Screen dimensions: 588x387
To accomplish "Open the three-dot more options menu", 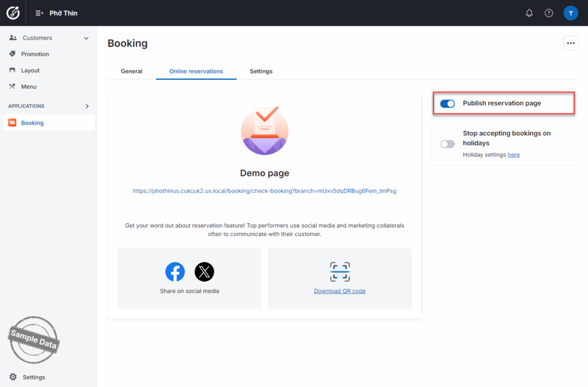I will tap(570, 43).
